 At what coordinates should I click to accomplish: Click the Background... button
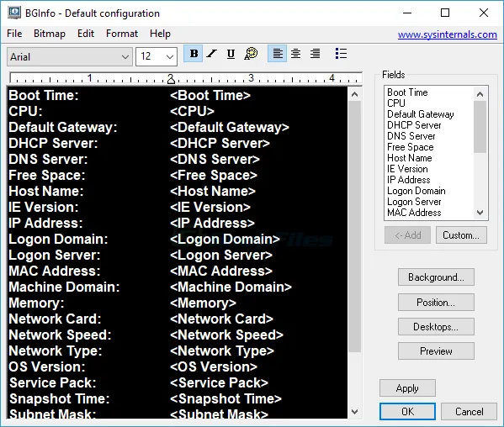[x=436, y=277]
